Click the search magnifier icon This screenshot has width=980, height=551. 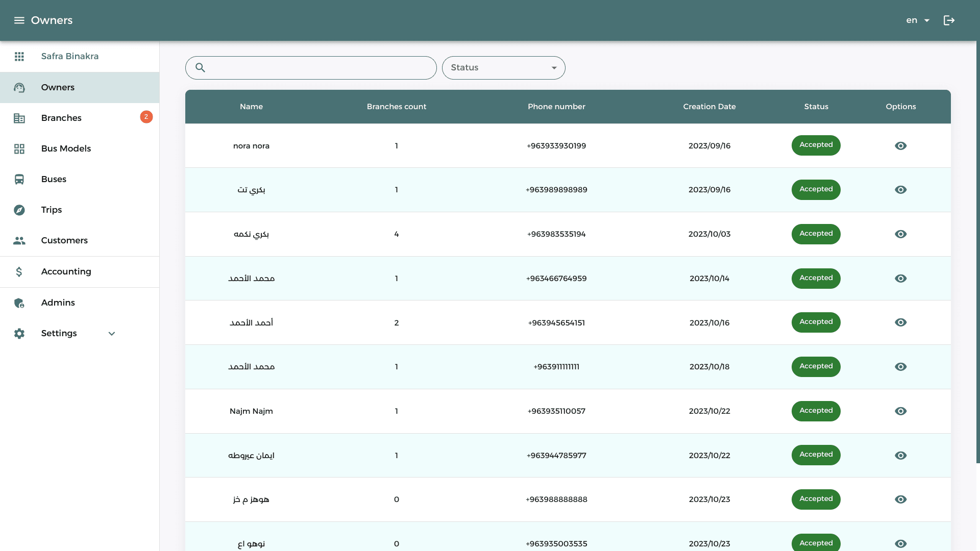pos(200,68)
